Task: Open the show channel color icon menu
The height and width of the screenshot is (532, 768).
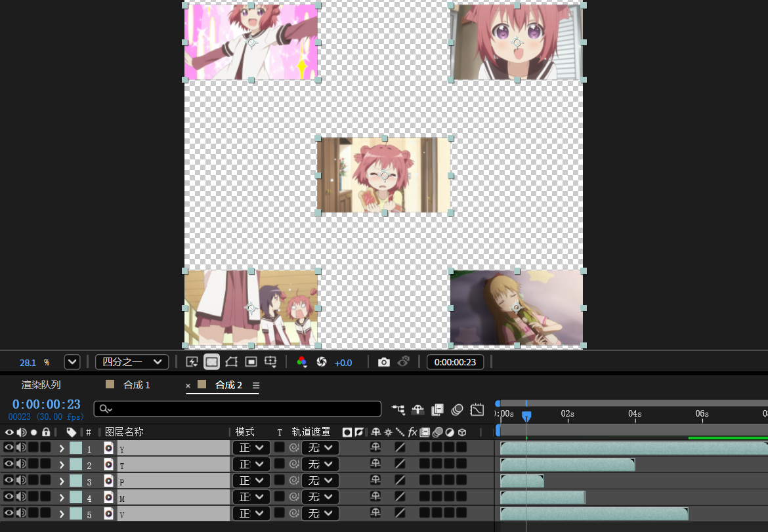Action: (302, 362)
